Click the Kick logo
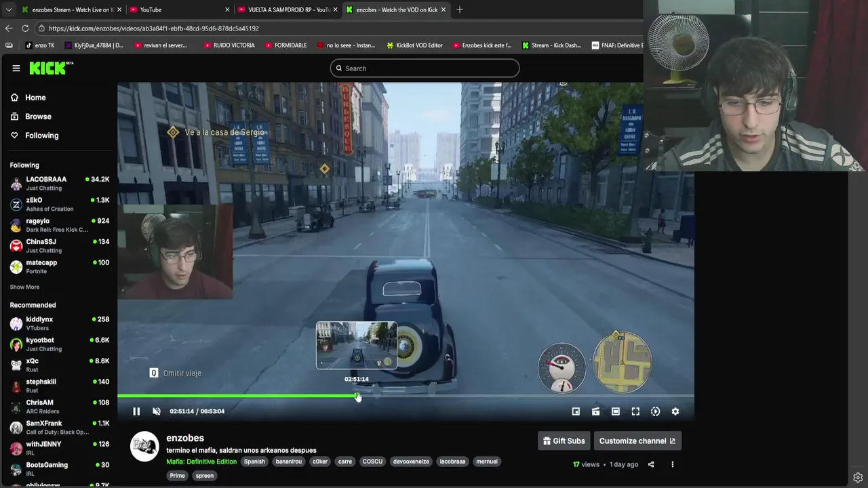This screenshot has width=868, height=488. click(51, 68)
